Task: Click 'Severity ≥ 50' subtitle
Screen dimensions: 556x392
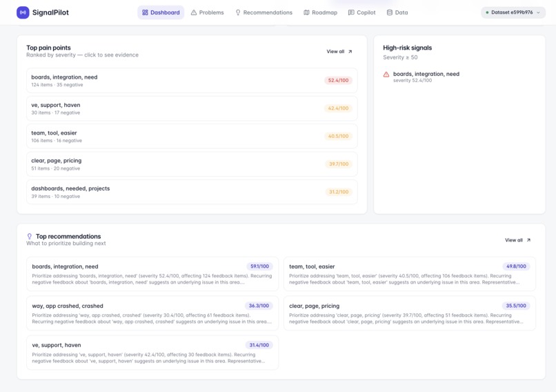Action: pyautogui.click(x=400, y=57)
